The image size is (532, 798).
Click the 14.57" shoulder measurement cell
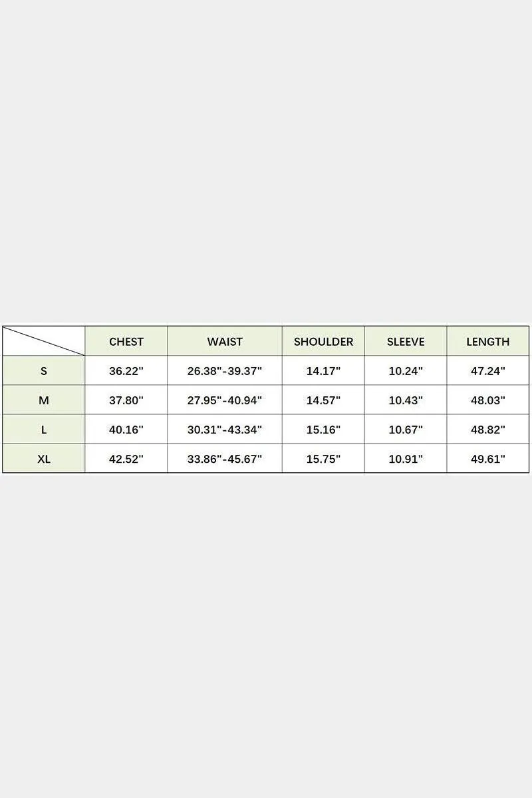pyautogui.click(x=323, y=400)
